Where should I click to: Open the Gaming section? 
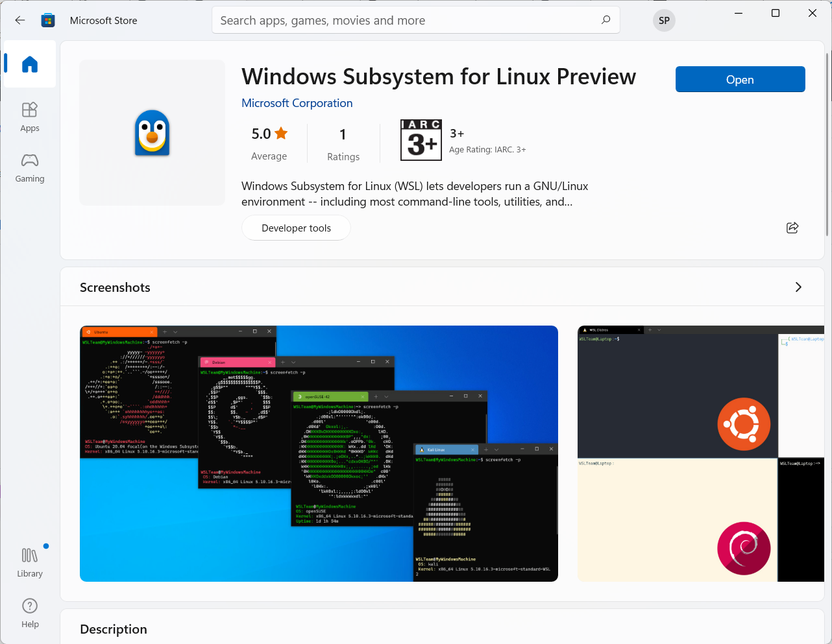tap(30, 168)
